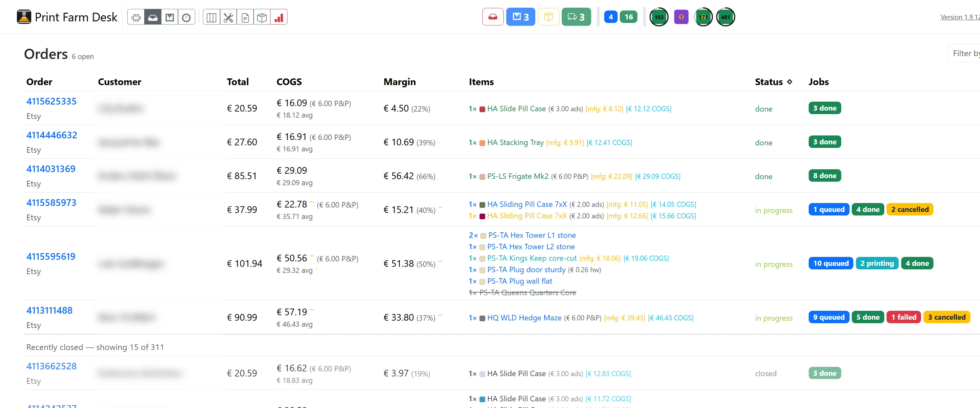Open order 4114031369
Viewport: 980px width, 408px height.
[x=51, y=169]
